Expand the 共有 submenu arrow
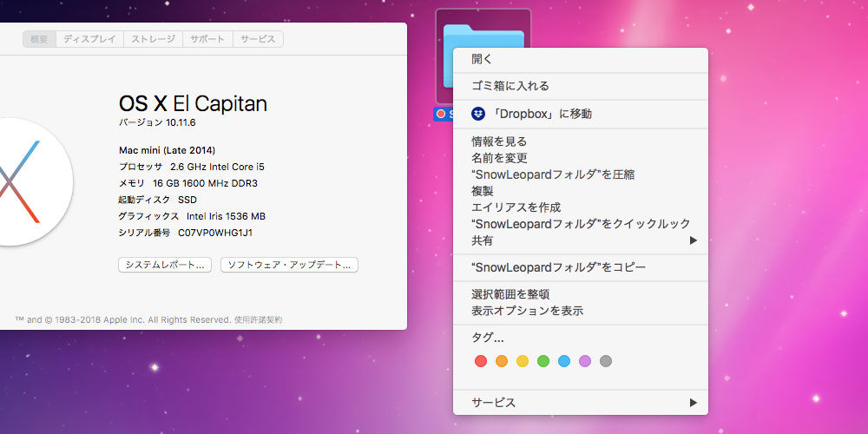The width and height of the screenshot is (868, 434). coord(693,240)
